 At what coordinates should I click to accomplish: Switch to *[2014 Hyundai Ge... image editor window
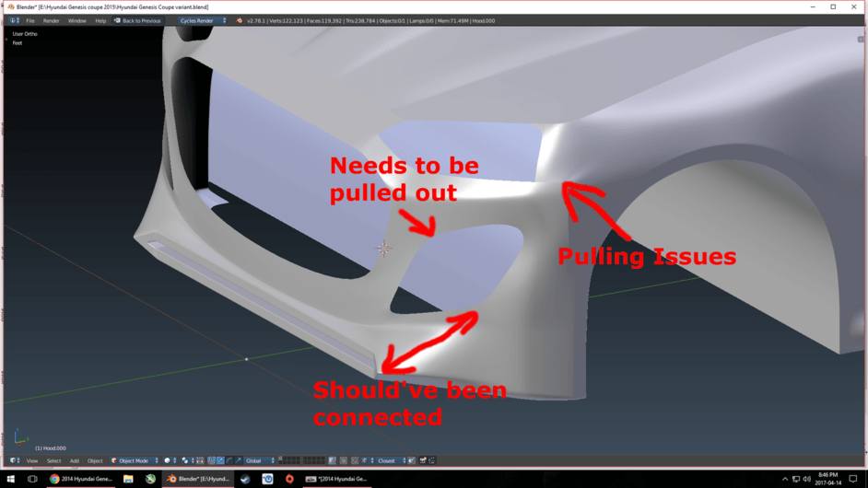336,479
